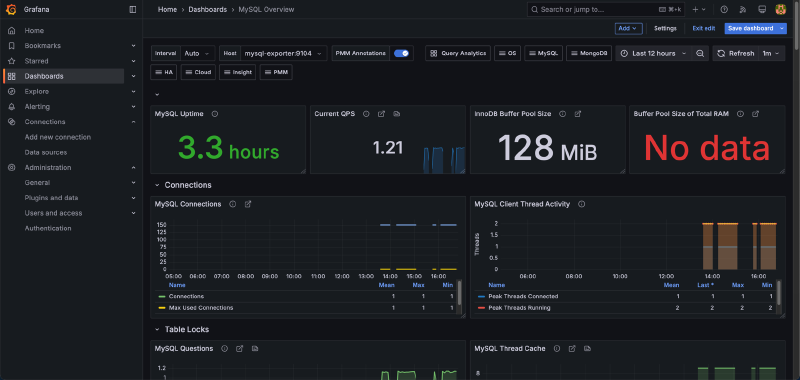
Task: Click the Alerting bell icon
Action: click(x=11, y=107)
